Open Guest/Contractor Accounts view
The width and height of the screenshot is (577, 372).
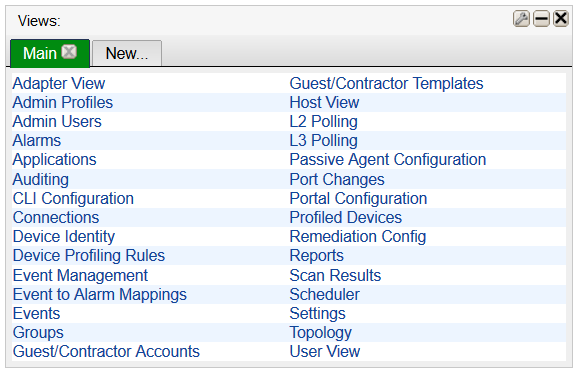pos(106,351)
